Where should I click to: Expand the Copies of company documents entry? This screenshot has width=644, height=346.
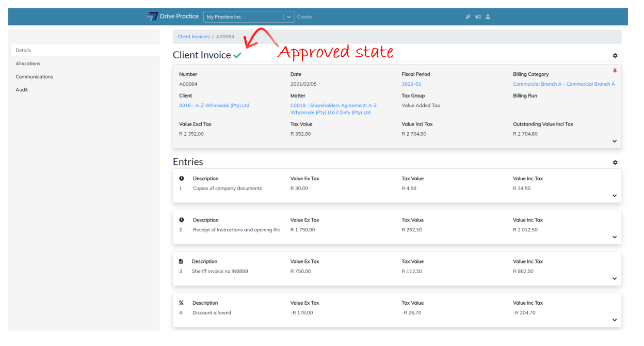pos(615,196)
